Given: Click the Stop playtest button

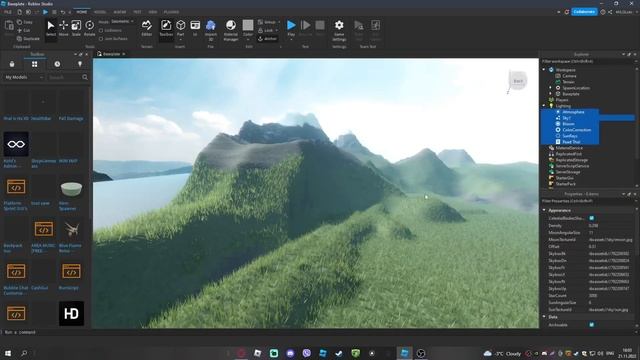Looking at the screenshot, I should (x=320, y=28).
